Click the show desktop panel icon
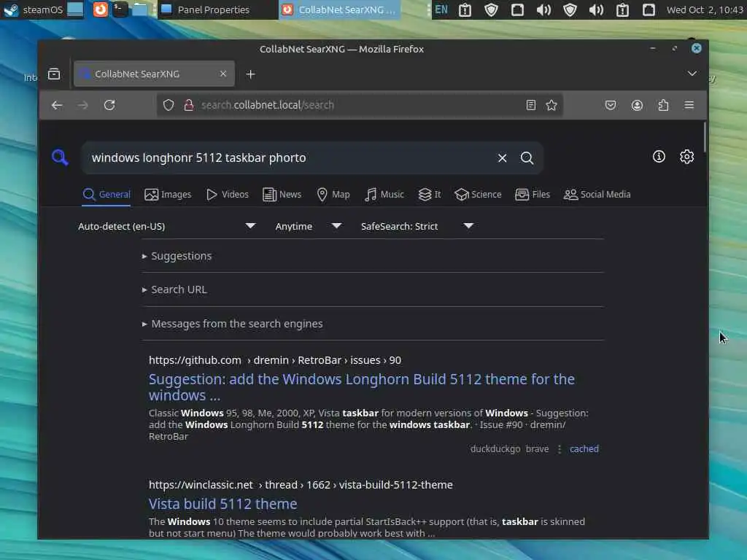This screenshot has width=747, height=560. pyautogui.click(x=75, y=9)
